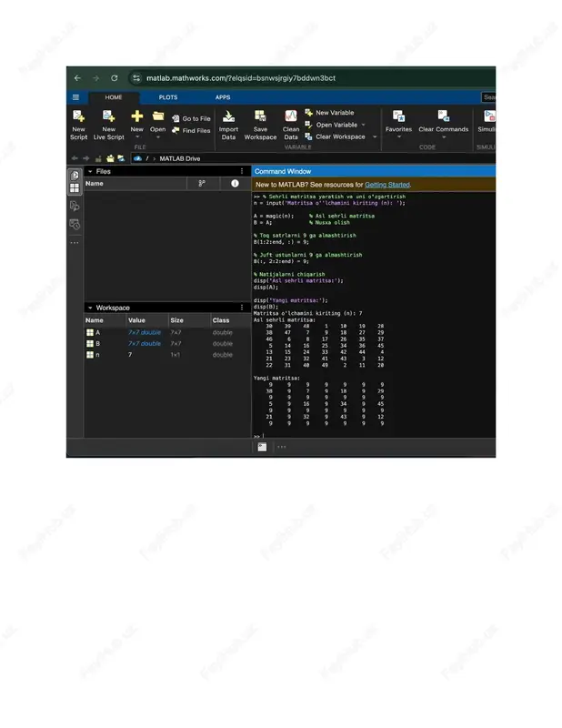Click the 7x7 double value of A

(x=145, y=332)
